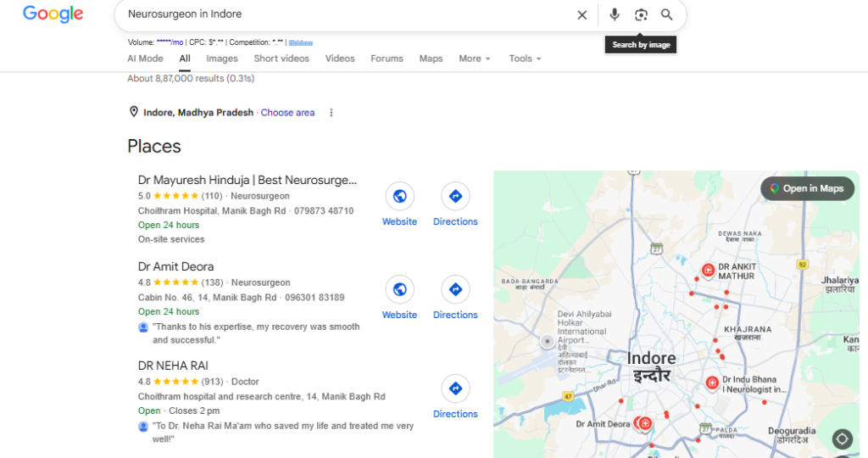Click the airport marker on the map
This screenshot has height=458, width=868.
547,341
